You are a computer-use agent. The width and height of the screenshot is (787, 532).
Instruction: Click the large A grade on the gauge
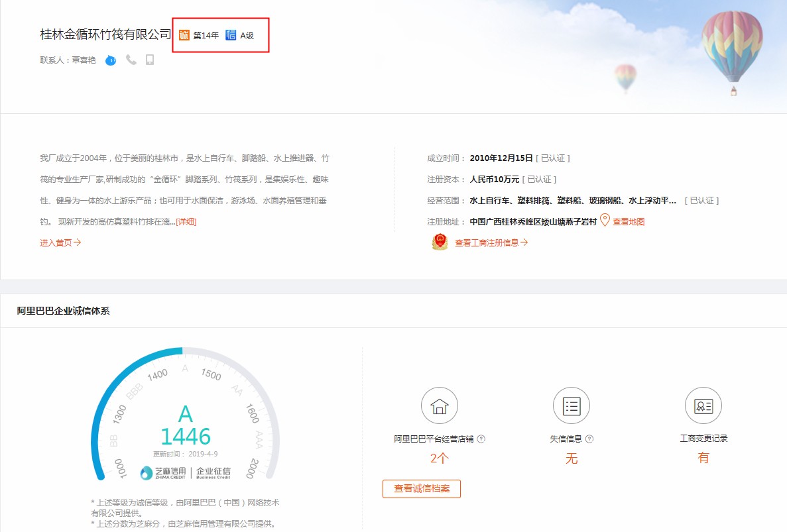click(186, 413)
